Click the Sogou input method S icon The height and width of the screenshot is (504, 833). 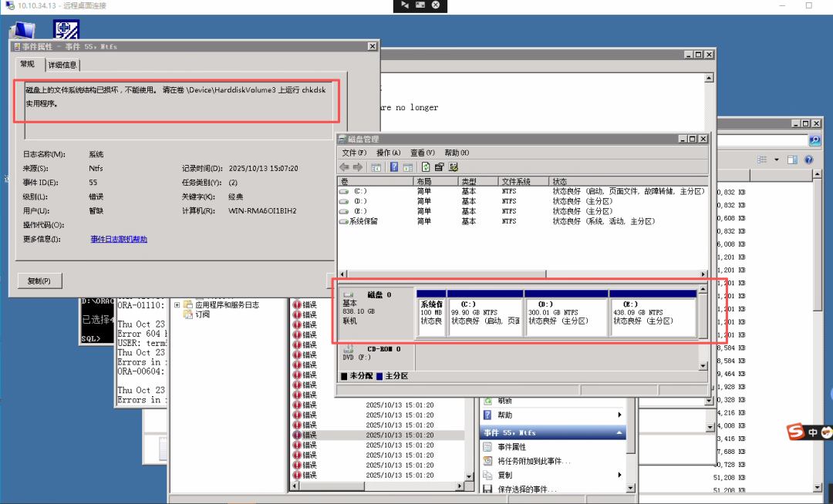click(795, 432)
